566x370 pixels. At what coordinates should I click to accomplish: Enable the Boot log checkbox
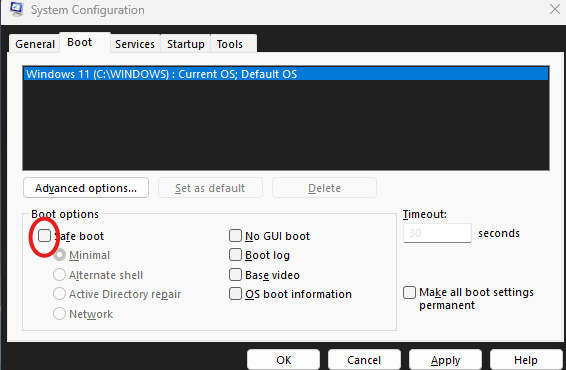point(235,255)
